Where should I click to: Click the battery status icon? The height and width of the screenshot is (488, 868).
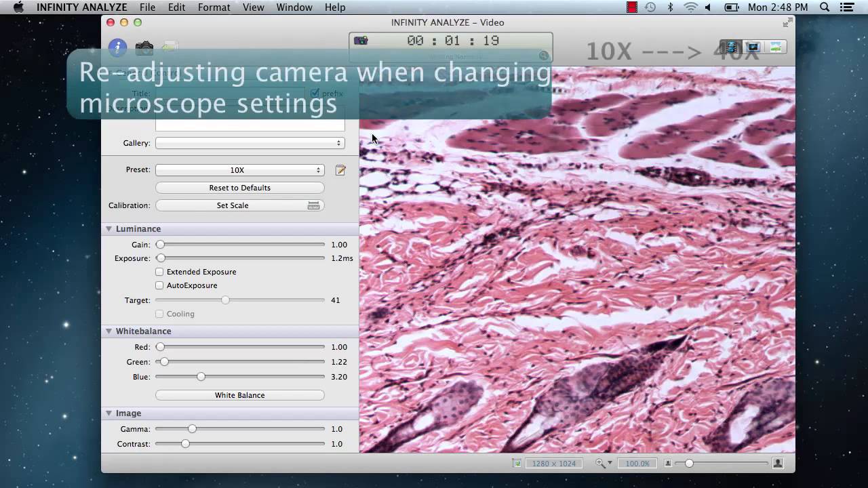(x=732, y=7)
